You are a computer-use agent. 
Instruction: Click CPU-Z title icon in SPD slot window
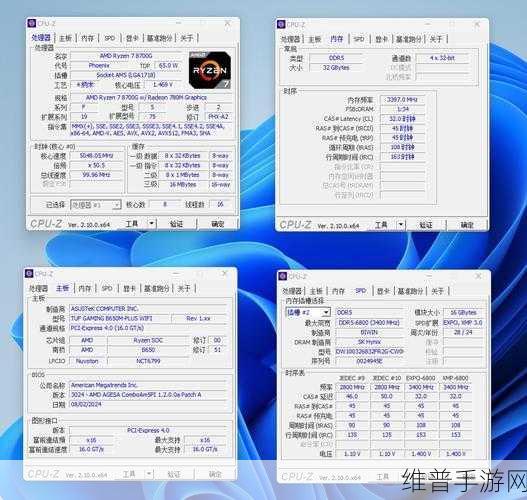click(x=283, y=276)
